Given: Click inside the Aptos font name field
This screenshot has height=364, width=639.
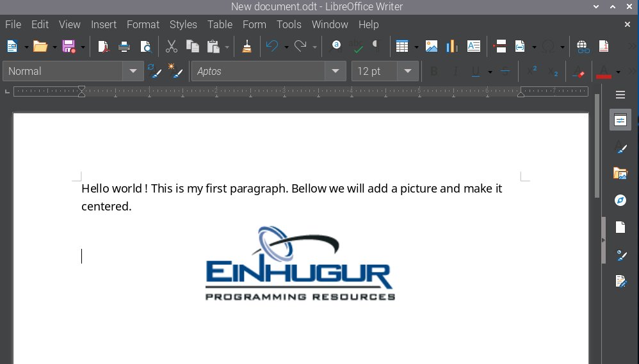Looking at the screenshot, I should (x=259, y=71).
